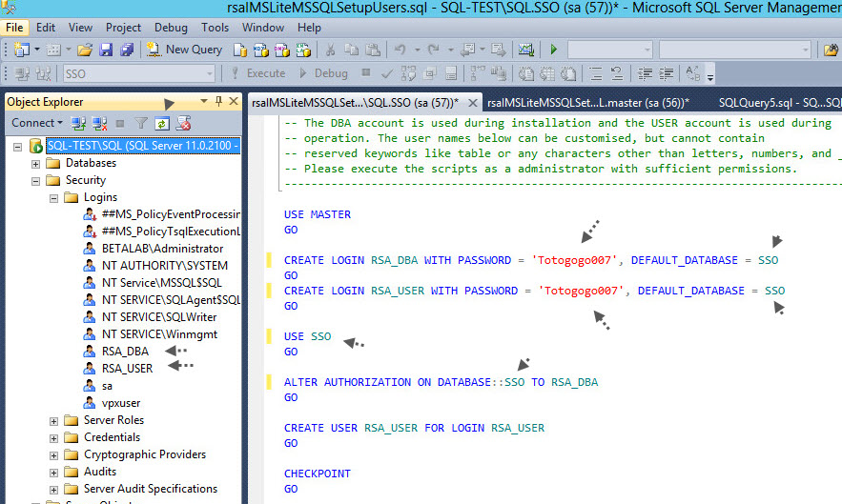The image size is (842, 504).
Task: Open the New Project dropdown arrow
Action: [x=37, y=50]
